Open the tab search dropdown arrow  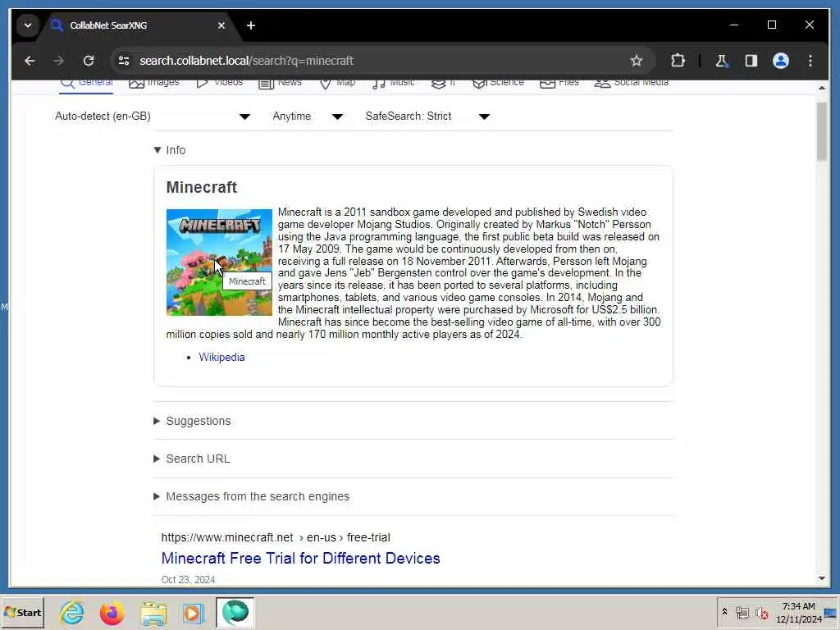[x=28, y=25]
